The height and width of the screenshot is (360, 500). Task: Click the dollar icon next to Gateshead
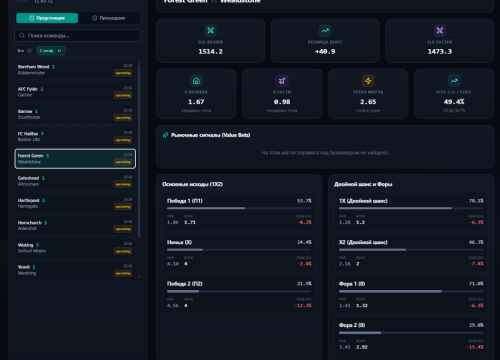pos(43,178)
